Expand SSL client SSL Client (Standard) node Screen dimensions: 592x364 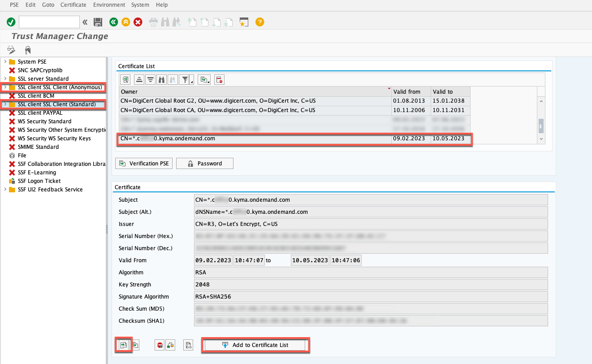tap(5, 104)
